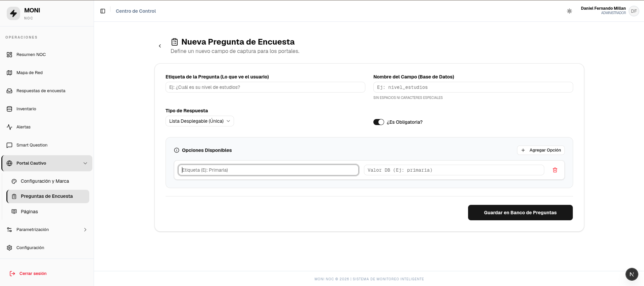Open Configuración y Marca submenu item
Viewport: 644px width, 286px height.
pos(48,181)
